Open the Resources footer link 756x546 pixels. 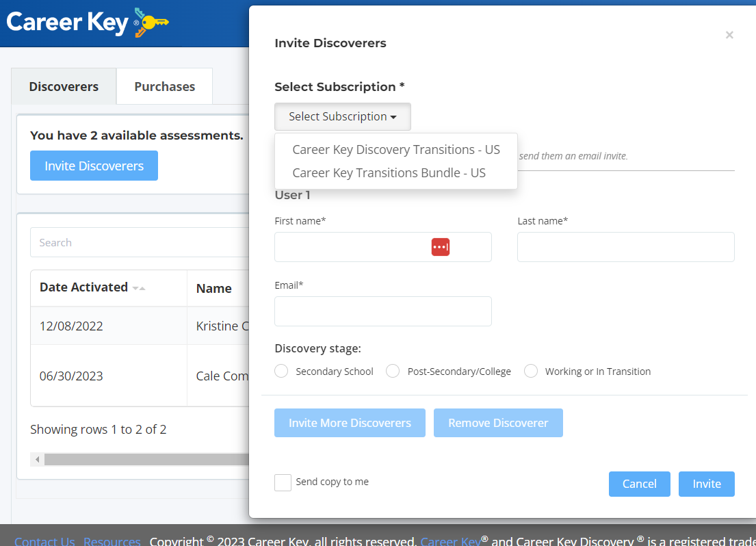pos(112,541)
